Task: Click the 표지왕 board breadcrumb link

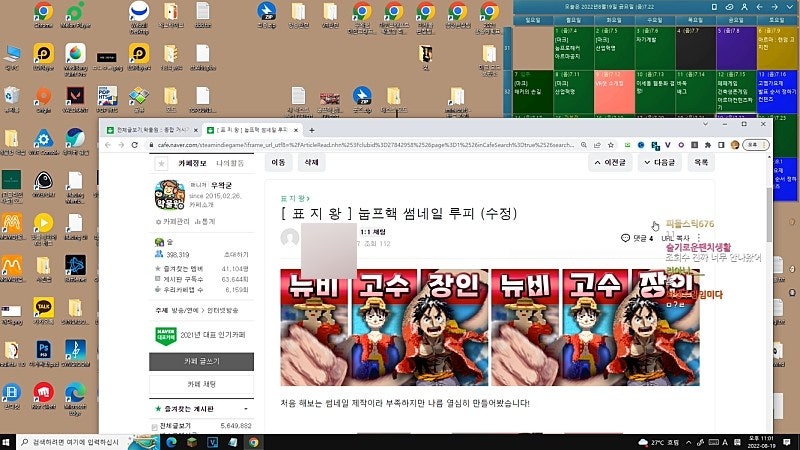Action: pyautogui.click(x=295, y=198)
